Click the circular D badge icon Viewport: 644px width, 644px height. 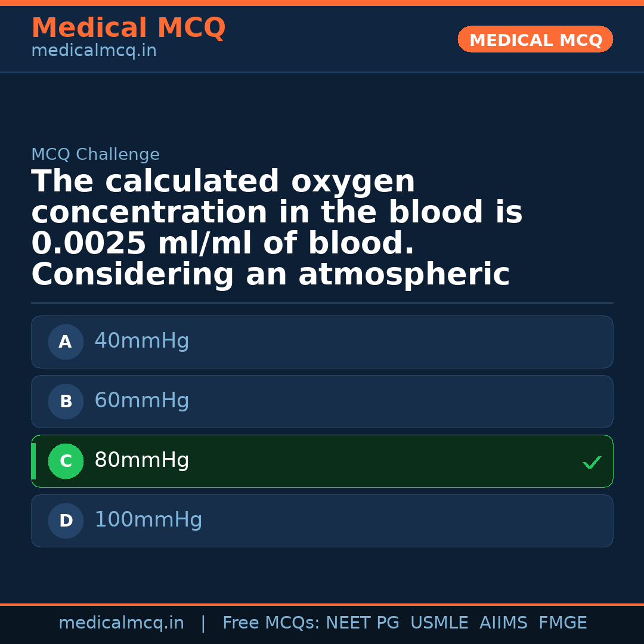coord(66,521)
